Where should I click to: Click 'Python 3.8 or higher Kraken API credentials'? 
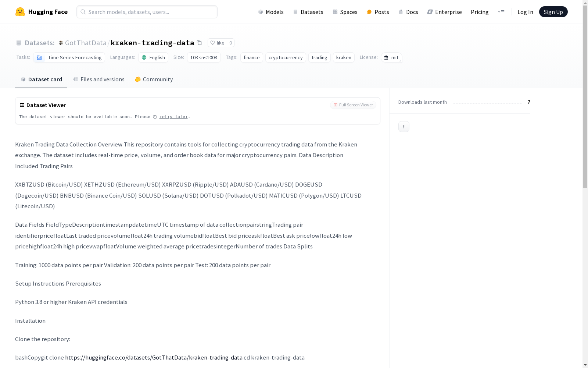click(x=71, y=302)
